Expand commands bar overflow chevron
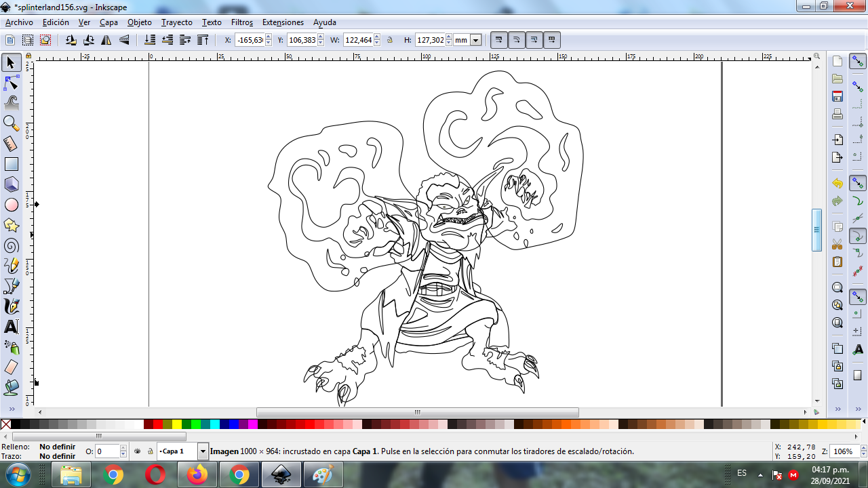This screenshot has height=488, width=868. pos(837,409)
